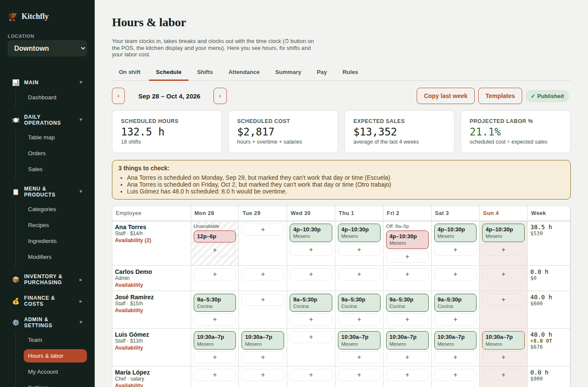Open the Attendance tab
588x387 pixels.
pyautogui.click(x=244, y=72)
